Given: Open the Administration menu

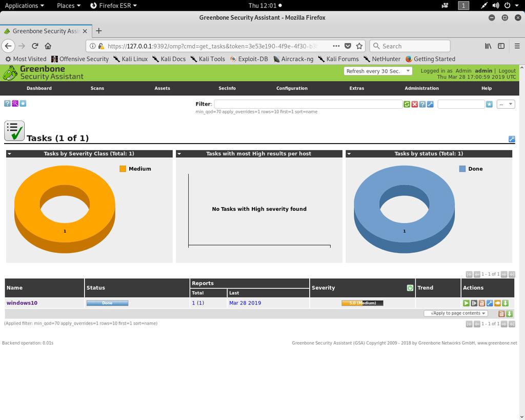Looking at the screenshot, I should pos(421,88).
